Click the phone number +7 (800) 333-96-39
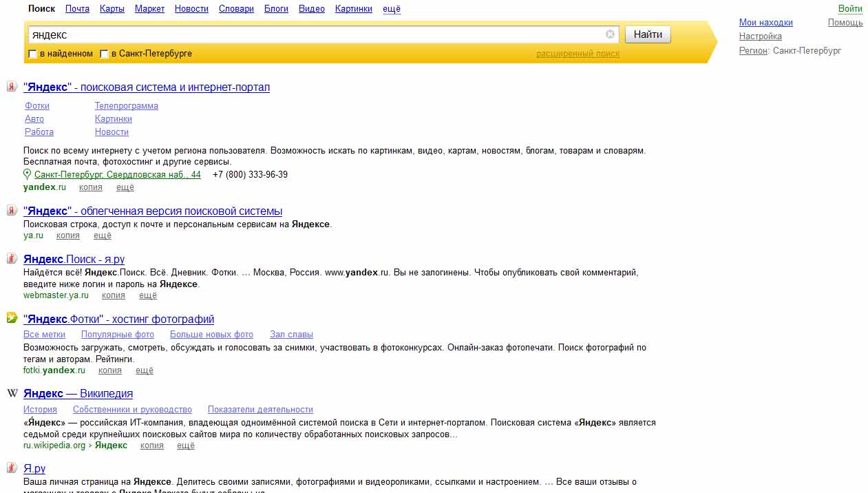Image resolution: width=868 pixels, height=493 pixels. (x=251, y=175)
